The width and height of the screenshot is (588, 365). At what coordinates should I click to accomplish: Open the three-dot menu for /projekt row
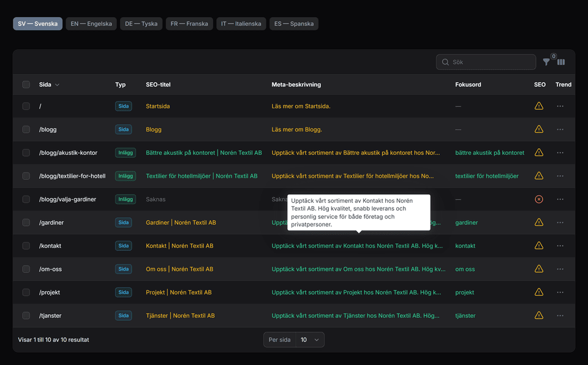(560, 292)
